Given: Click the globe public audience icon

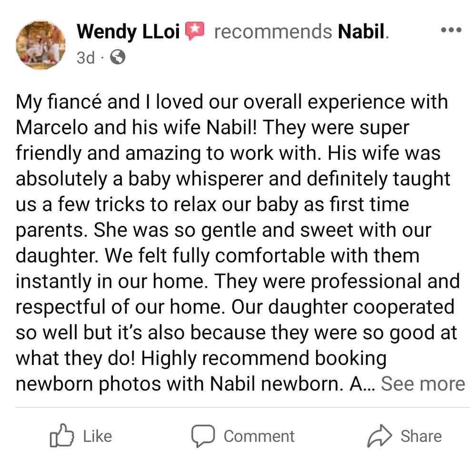Looking at the screenshot, I should (x=118, y=57).
